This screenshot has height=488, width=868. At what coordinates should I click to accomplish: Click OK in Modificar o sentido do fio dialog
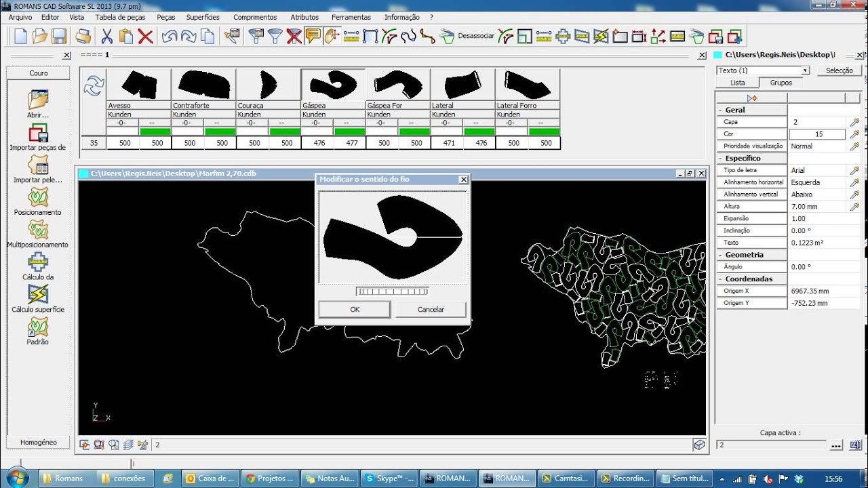coord(355,309)
